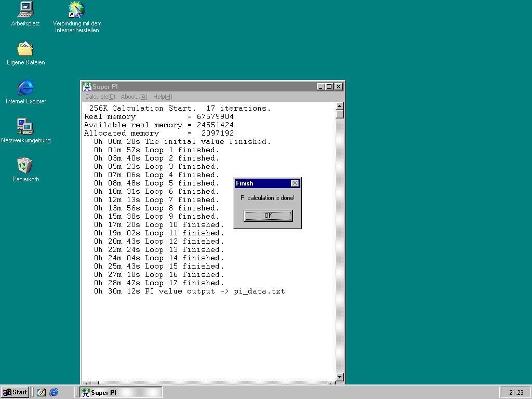Image resolution: width=532 pixels, height=399 pixels.
Task: Open the Help menu in Super PI
Action: (x=163, y=97)
